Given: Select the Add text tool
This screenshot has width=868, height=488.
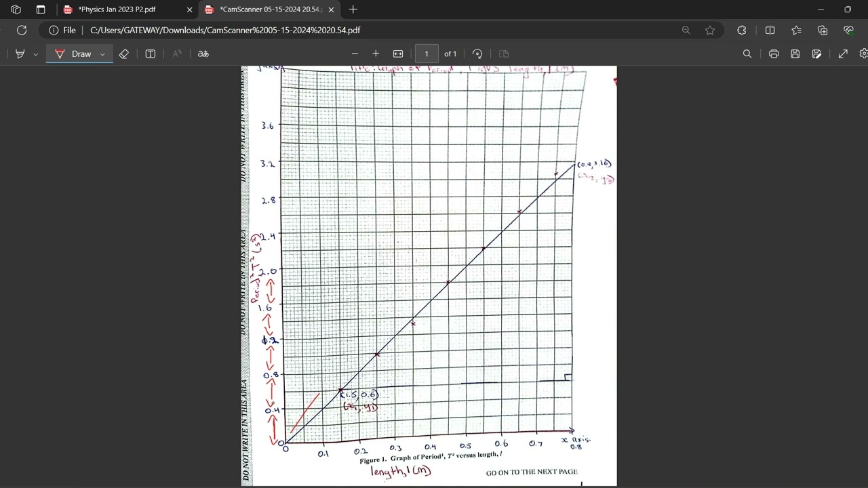Looking at the screenshot, I should (151, 54).
